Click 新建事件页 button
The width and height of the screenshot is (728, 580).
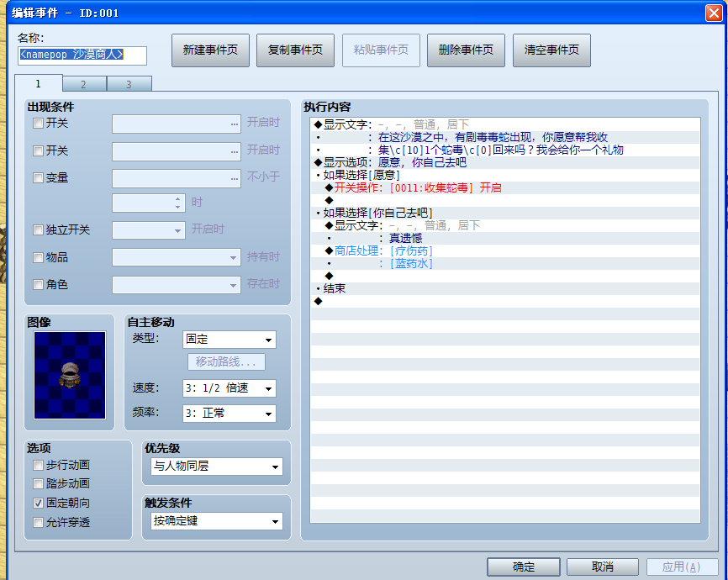pos(210,50)
